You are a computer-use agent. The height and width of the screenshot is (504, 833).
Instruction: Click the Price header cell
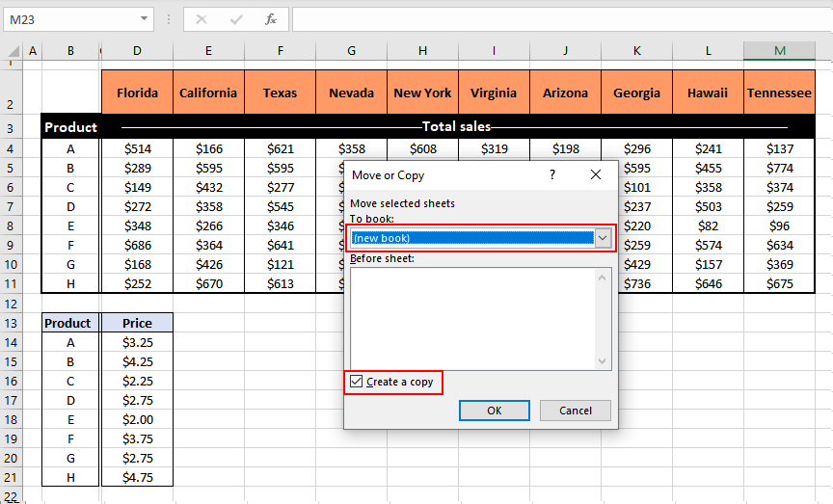137,323
